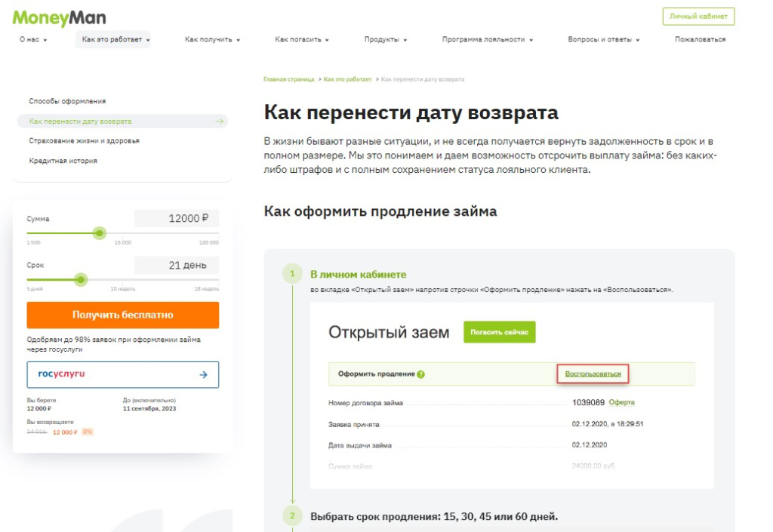The width and height of the screenshot is (773, 532).
Task: Click the arrow icon in the Госуслуги box
Action: tap(203, 374)
